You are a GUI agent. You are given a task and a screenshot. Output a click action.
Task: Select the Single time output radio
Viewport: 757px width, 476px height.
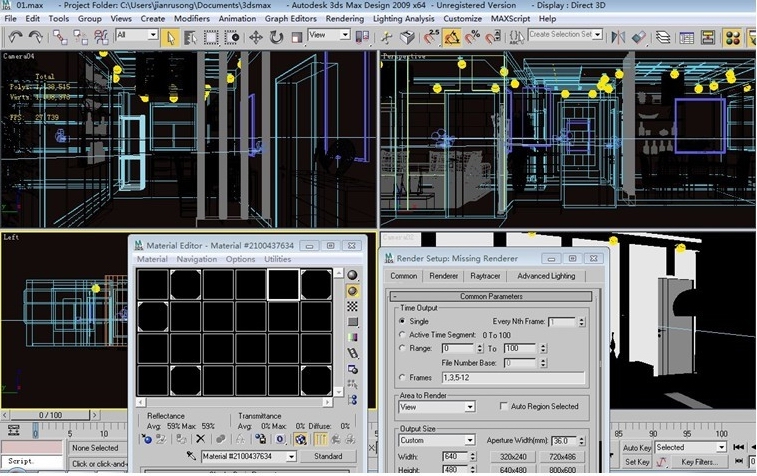402,321
